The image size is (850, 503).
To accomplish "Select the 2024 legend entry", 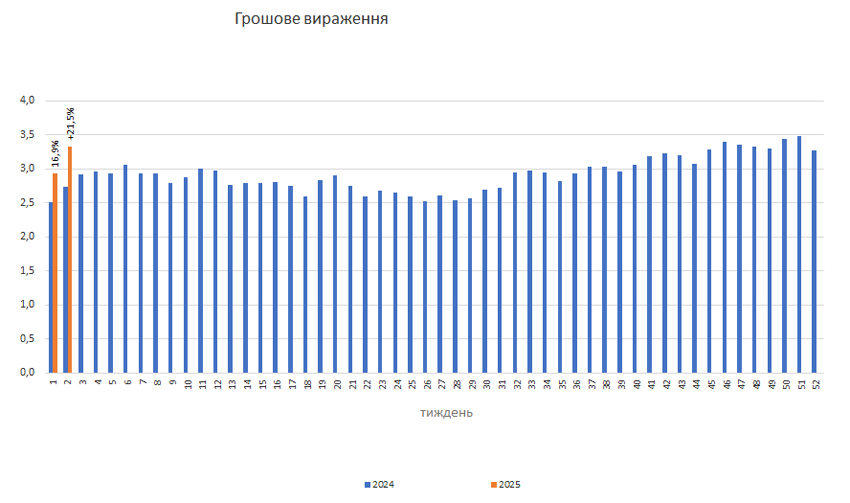I will tap(379, 485).
